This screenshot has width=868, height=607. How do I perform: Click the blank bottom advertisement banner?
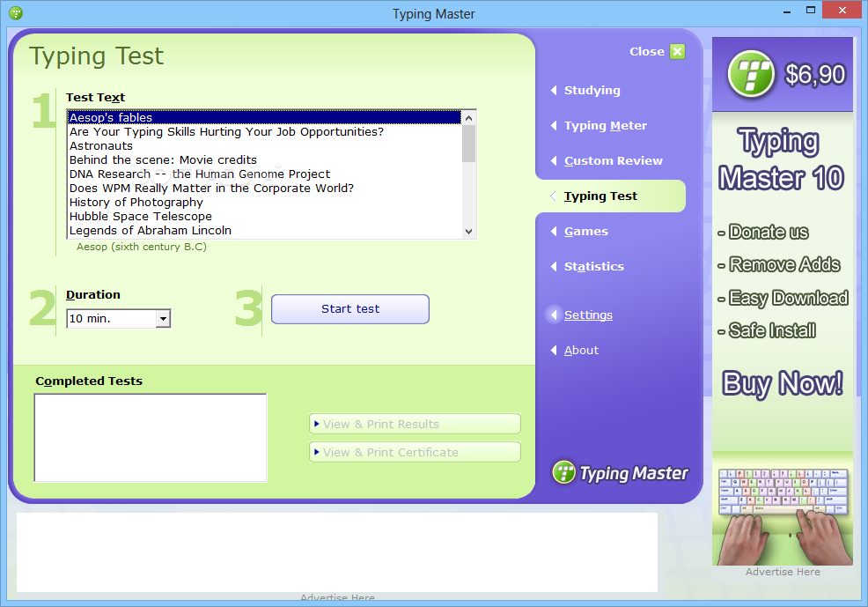pyautogui.click(x=337, y=552)
